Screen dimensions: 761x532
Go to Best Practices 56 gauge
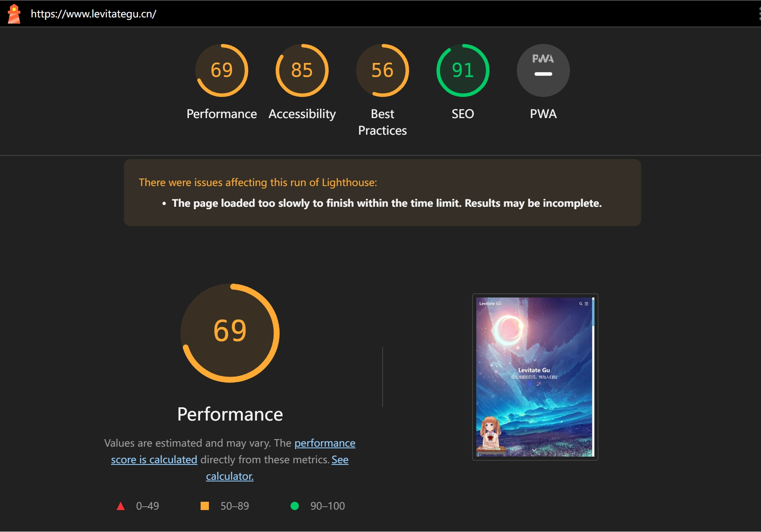[383, 70]
